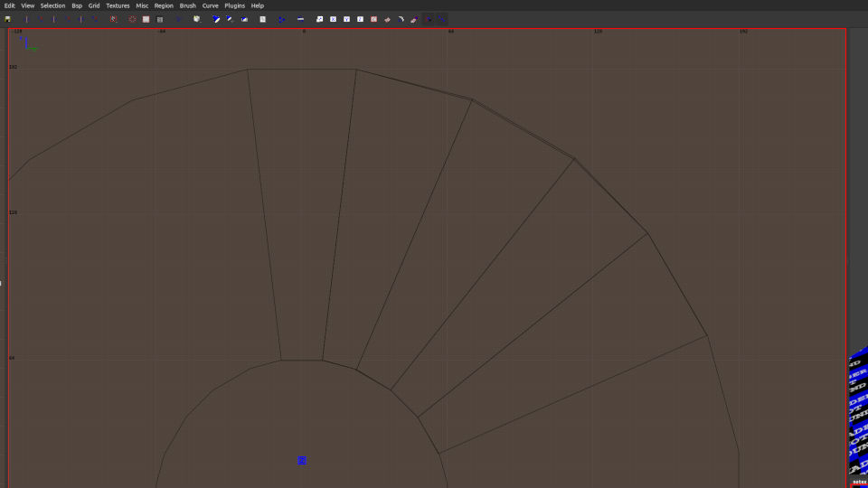Screen dimensions: 868x488
Task: Open the Plugins menu
Action: (x=234, y=5)
